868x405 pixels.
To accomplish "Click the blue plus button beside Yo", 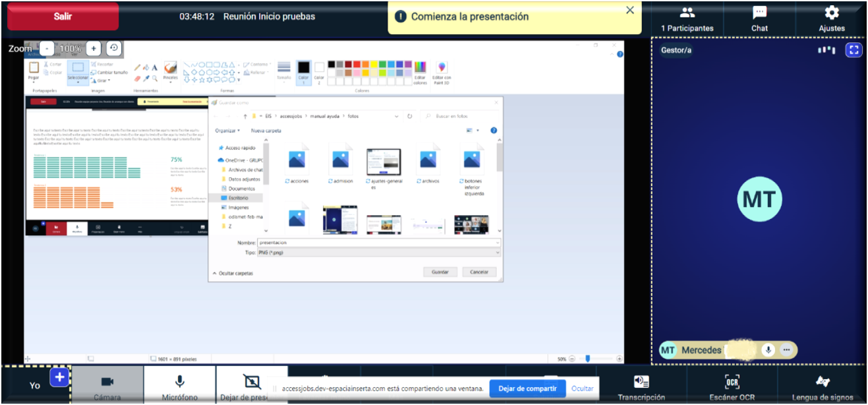I will (59, 377).
